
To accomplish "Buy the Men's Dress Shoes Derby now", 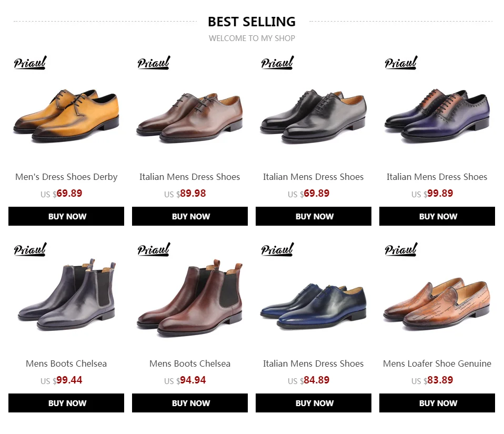I will pos(66,216).
